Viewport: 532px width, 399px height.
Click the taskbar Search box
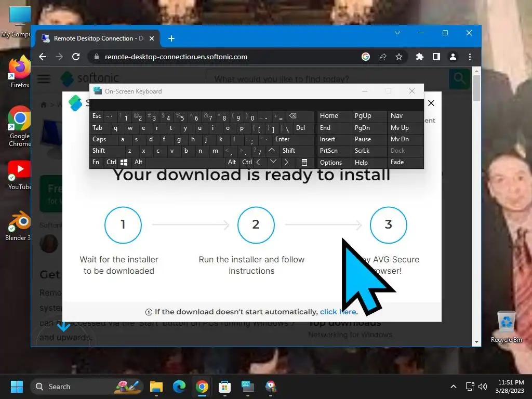pos(87,387)
